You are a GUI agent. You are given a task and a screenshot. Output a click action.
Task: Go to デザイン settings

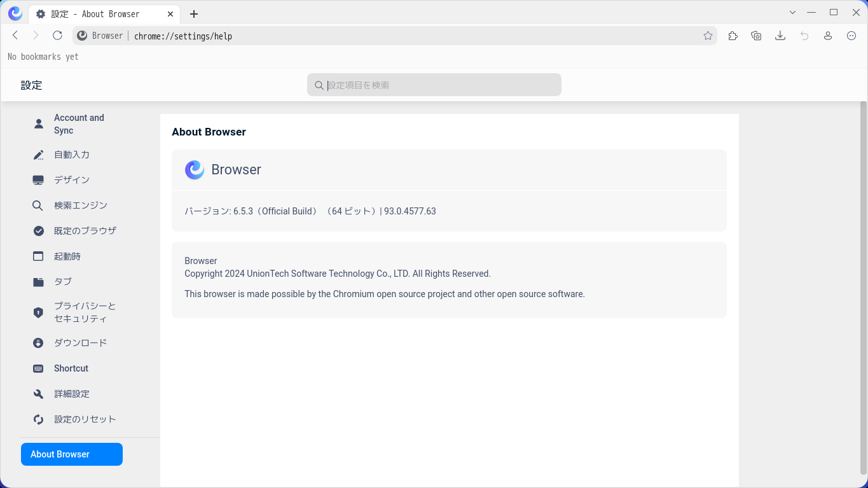(x=72, y=180)
